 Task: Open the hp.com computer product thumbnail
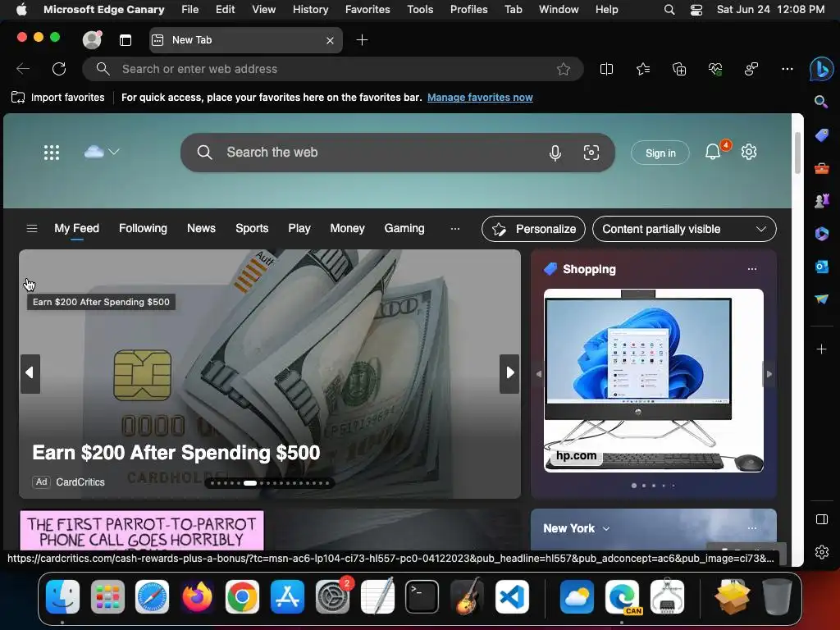pyautogui.click(x=654, y=381)
